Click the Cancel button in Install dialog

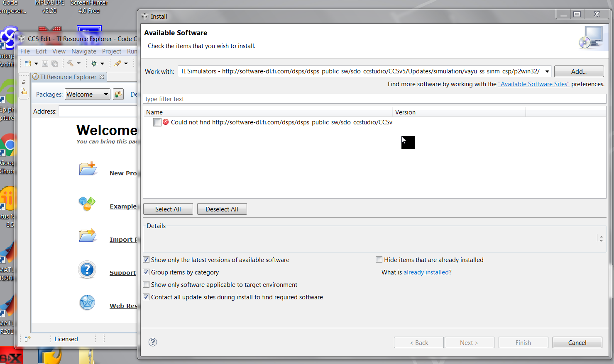[x=577, y=342]
